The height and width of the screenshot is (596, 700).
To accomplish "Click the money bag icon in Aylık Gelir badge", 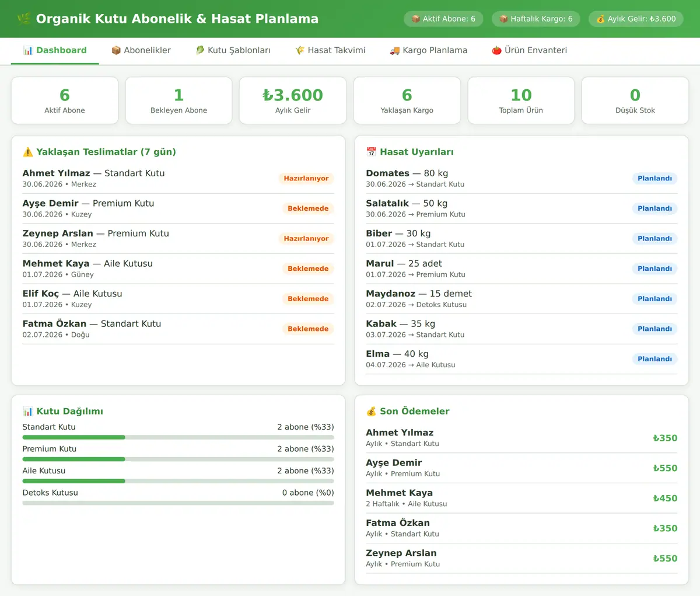I will [600, 19].
